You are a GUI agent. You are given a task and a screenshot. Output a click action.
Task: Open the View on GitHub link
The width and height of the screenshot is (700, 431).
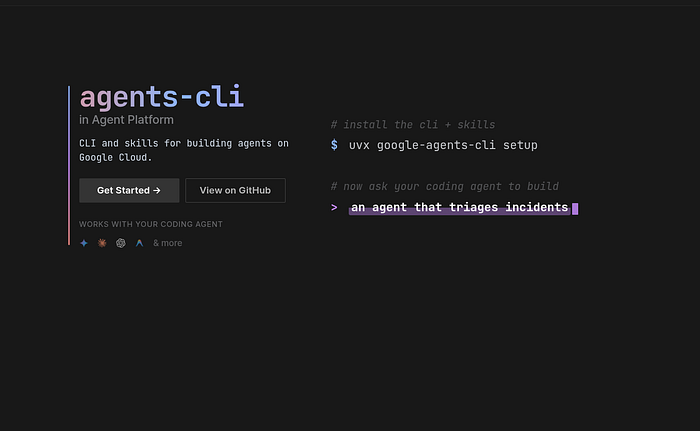coord(235,190)
